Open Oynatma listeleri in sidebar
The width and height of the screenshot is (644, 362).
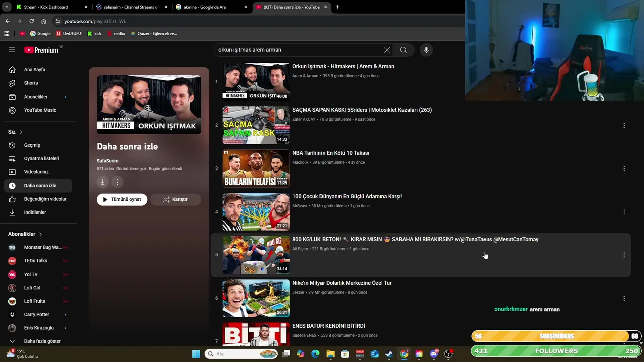(x=38, y=158)
